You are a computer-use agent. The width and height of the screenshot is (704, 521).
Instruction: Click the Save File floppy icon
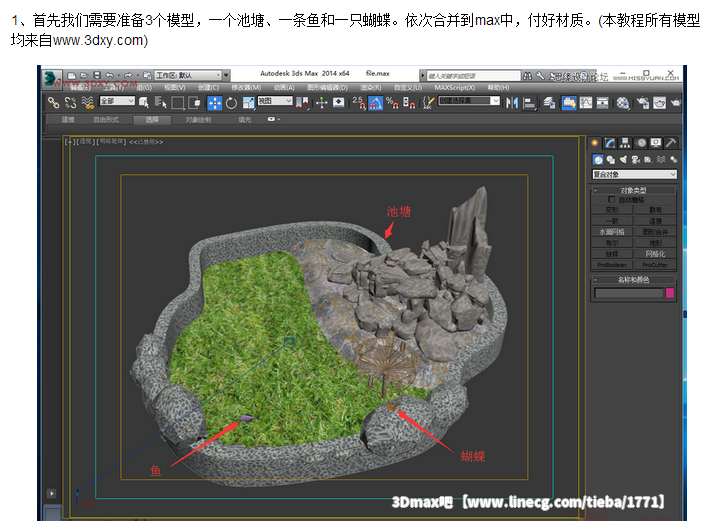(x=97, y=75)
